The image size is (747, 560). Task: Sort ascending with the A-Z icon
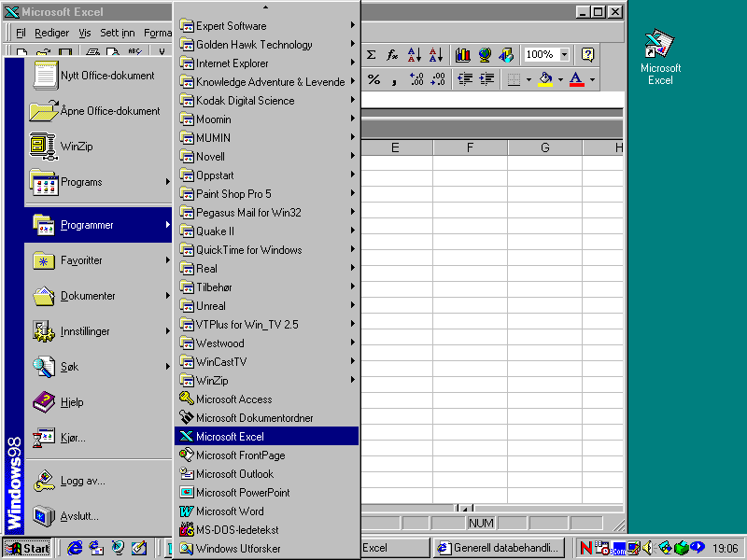pyautogui.click(x=415, y=55)
